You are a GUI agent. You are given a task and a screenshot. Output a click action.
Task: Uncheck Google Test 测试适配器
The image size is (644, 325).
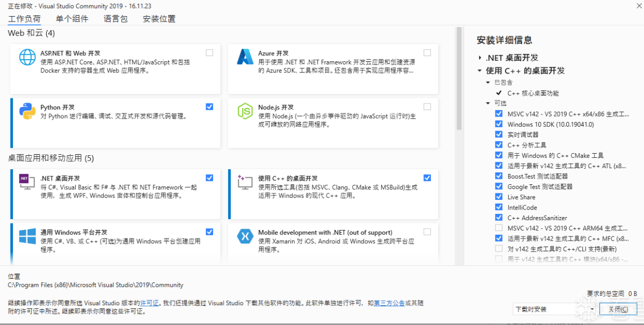(499, 186)
